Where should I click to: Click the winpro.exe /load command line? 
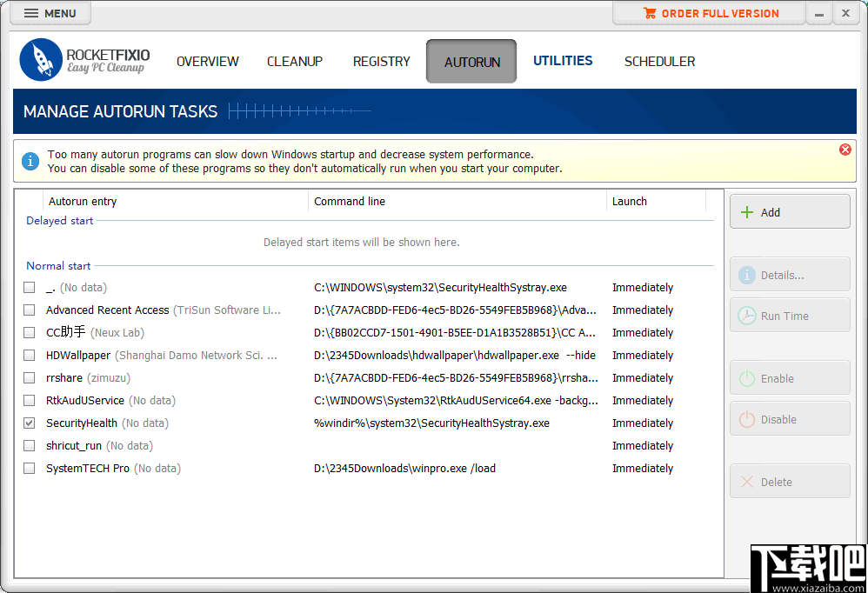click(x=404, y=469)
